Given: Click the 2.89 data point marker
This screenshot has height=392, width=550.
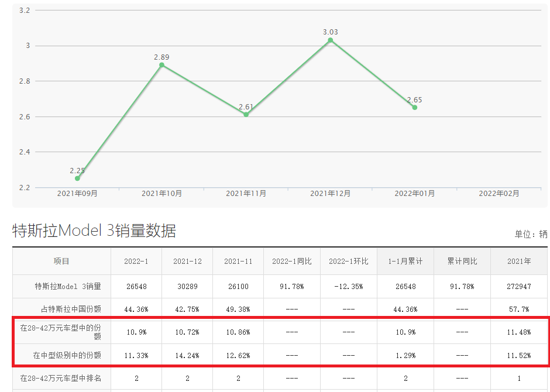Looking at the screenshot, I should tap(161, 65).
